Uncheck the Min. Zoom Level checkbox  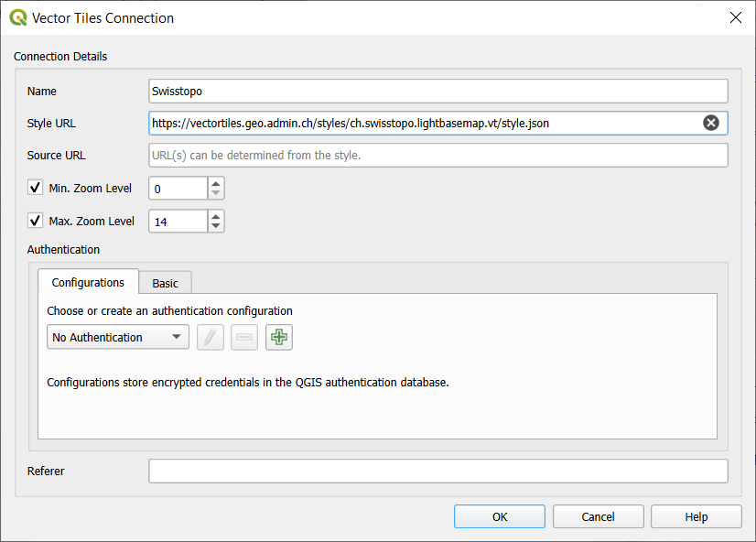tap(34, 188)
